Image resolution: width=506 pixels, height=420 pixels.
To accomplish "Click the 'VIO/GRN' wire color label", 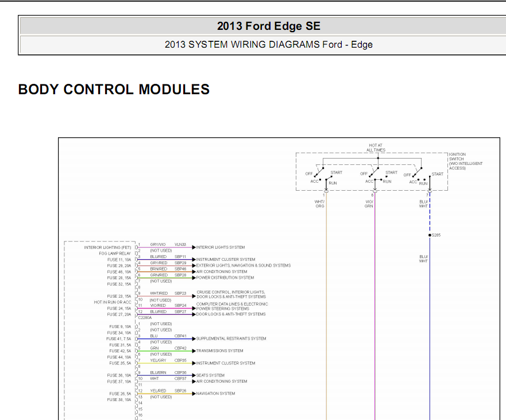I will 369,204.
